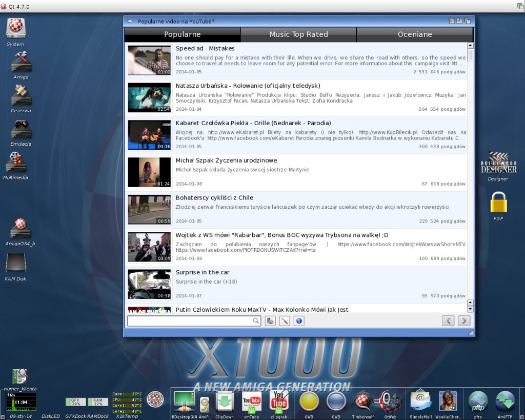
Task: Select 'Michał Szpak Życzenia urodzinowe' title
Action: [226, 161]
